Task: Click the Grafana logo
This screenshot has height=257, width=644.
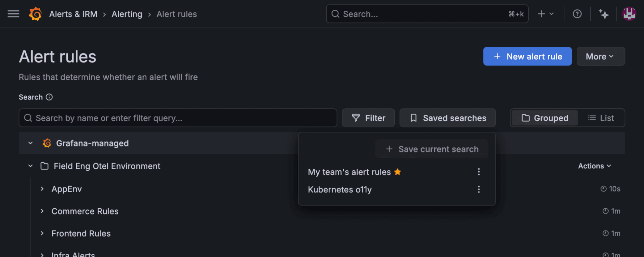Action: pos(35,14)
